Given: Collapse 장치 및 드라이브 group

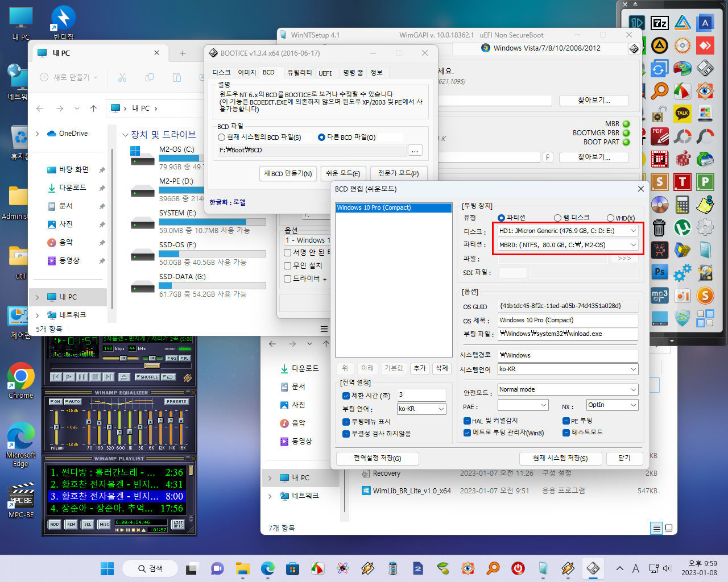Looking at the screenshot, I should pos(125,135).
